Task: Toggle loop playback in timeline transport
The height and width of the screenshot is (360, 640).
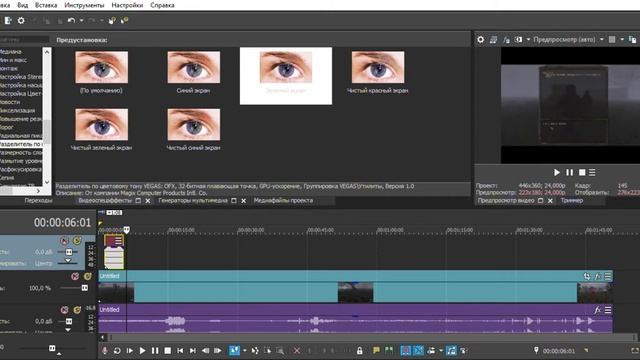Action: (117, 351)
